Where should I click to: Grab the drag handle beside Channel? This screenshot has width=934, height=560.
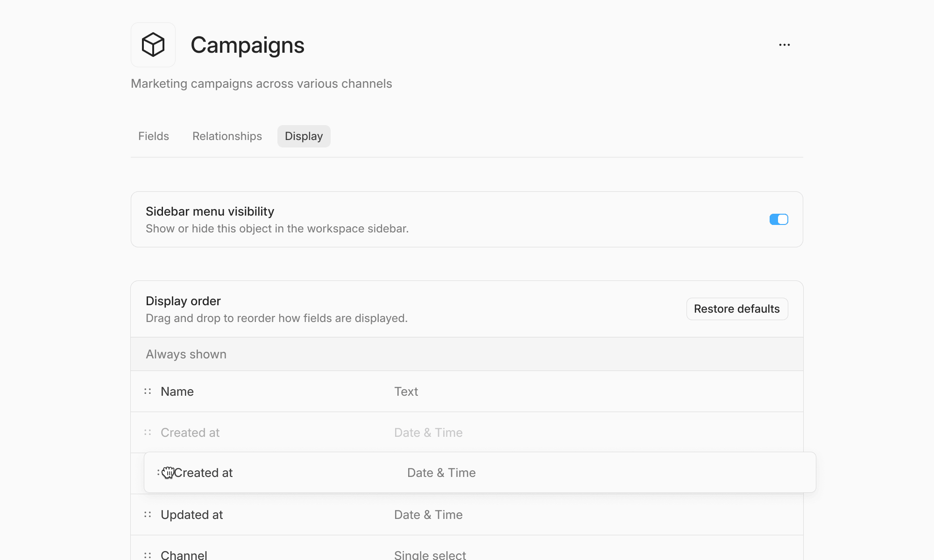click(148, 555)
